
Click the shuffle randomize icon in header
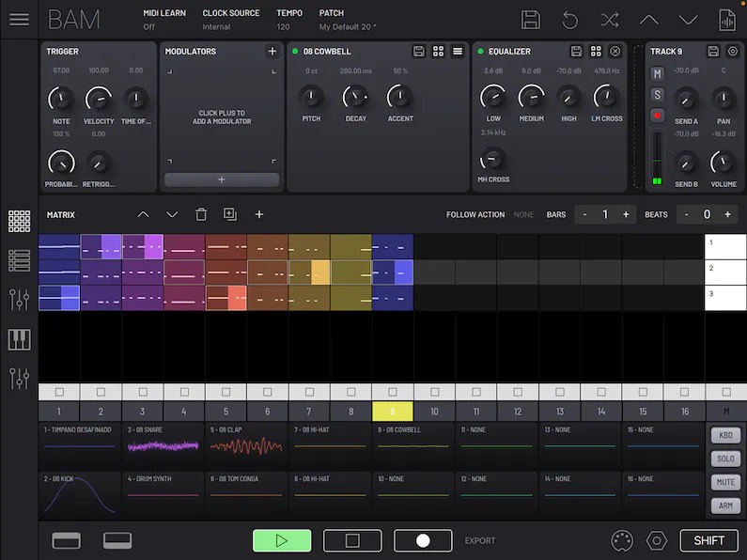pos(609,20)
